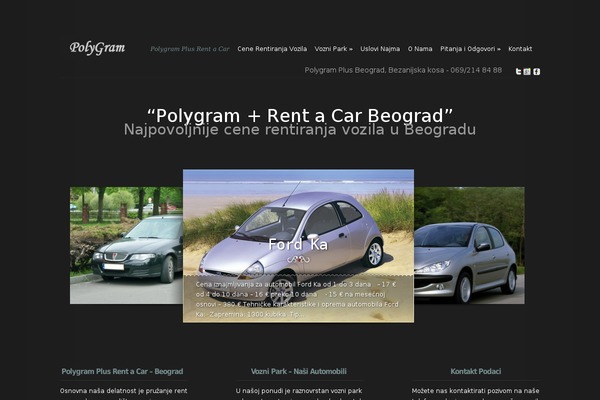Click heading Polygram Plus Rent a Car - Beograd
This screenshot has height=400, width=600.
pos(122,371)
